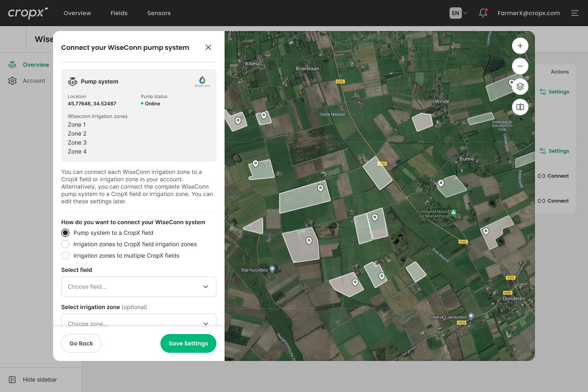Open the hamburger menu at top right
This screenshot has width=588, height=392.
click(575, 13)
